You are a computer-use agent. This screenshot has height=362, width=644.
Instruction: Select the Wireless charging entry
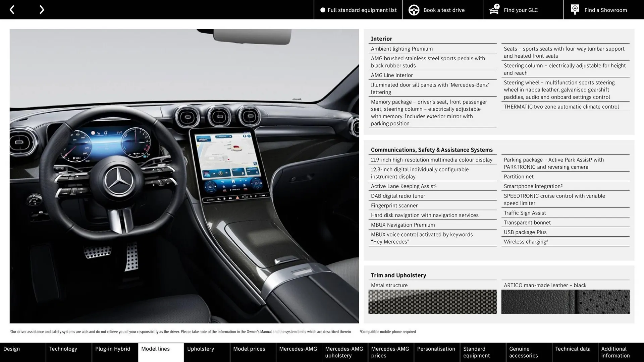[x=526, y=242]
